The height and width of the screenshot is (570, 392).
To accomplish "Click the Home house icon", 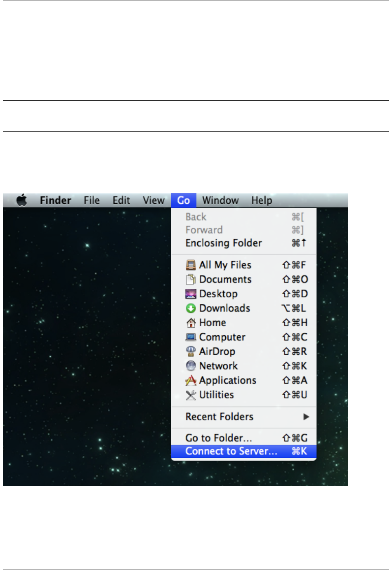I will click(191, 323).
